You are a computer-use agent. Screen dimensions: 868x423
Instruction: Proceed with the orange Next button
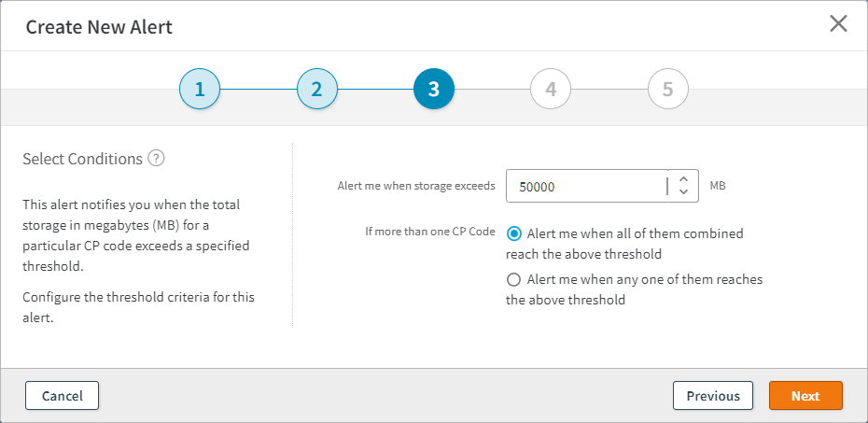[x=805, y=396]
